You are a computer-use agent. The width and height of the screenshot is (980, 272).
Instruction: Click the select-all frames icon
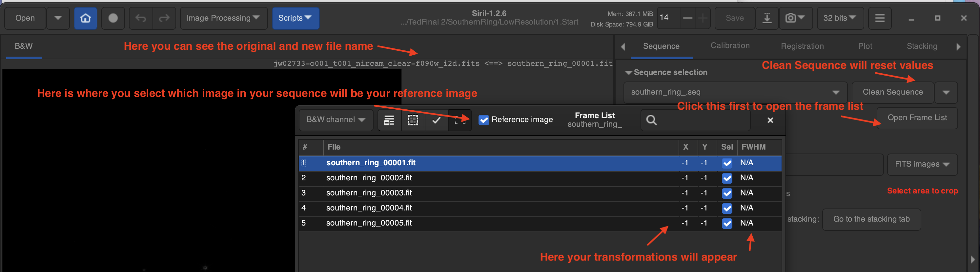click(x=413, y=120)
